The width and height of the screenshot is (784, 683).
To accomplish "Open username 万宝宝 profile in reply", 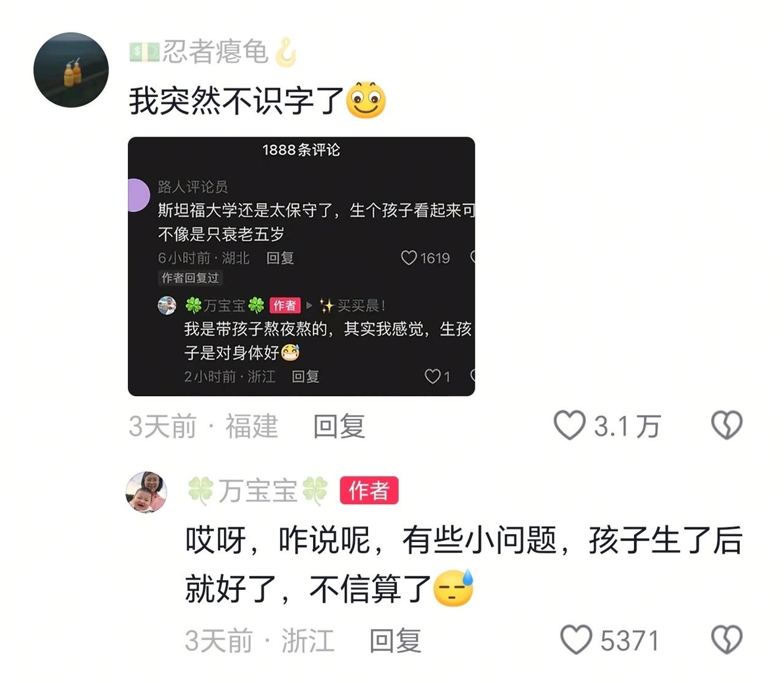I will pyautogui.click(x=257, y=491).
